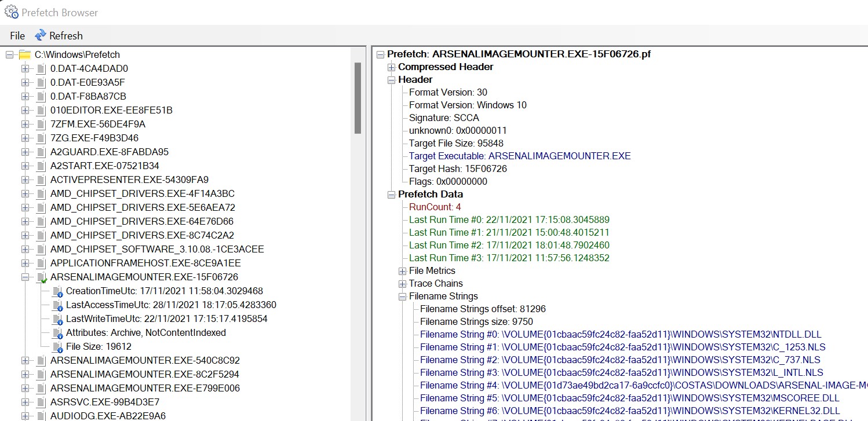868x421 pixels.
Task: Click file icon of ARSENALIMAGEMOUNTER.EXE-E799E006
Action: click(41, 388)
